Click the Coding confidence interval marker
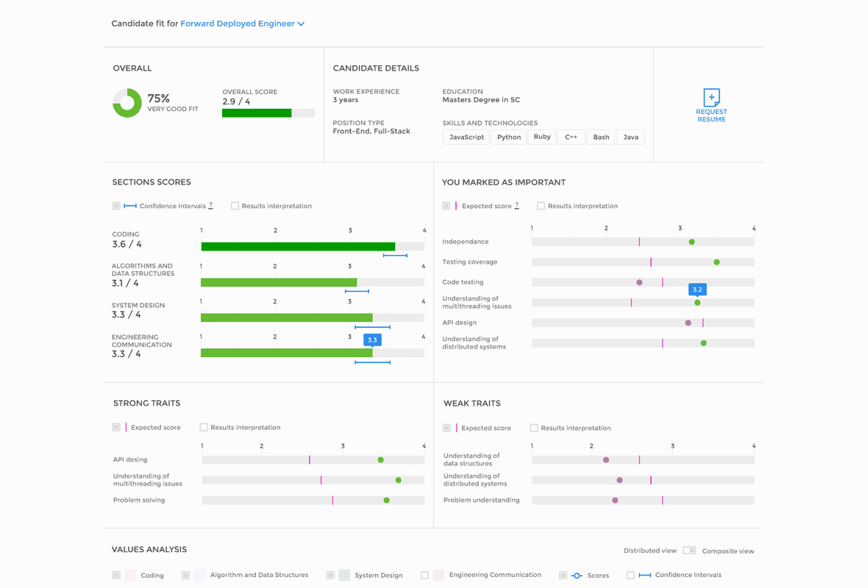The image size is (868, 588). [395, 256]
